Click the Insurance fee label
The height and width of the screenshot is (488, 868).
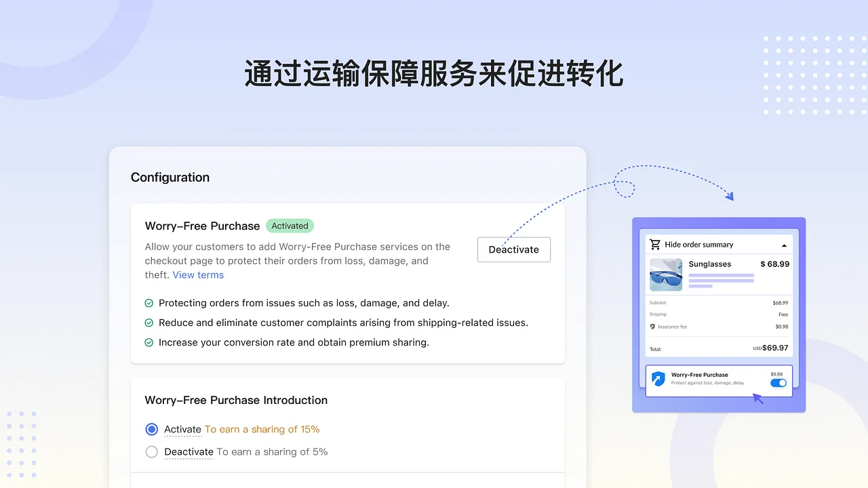pyautogui.click(x=672, y=327)
